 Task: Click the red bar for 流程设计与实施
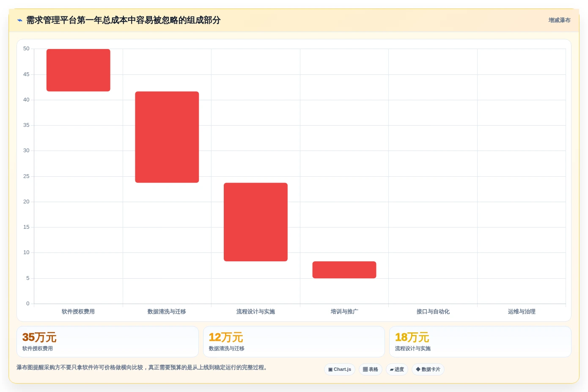(x=256, y=222)
